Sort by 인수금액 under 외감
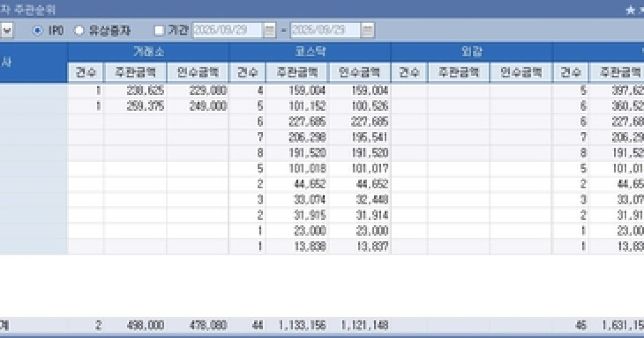644x338 pixels. [521, 72]
